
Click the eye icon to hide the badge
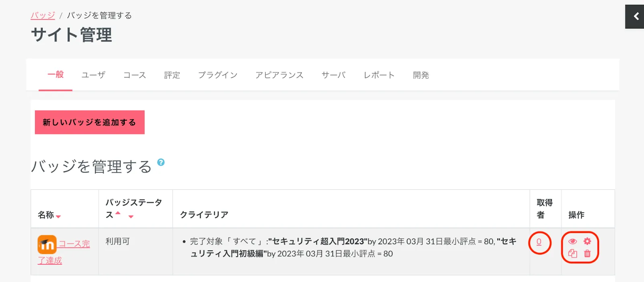pyautogui.click(x=572, y=241)
